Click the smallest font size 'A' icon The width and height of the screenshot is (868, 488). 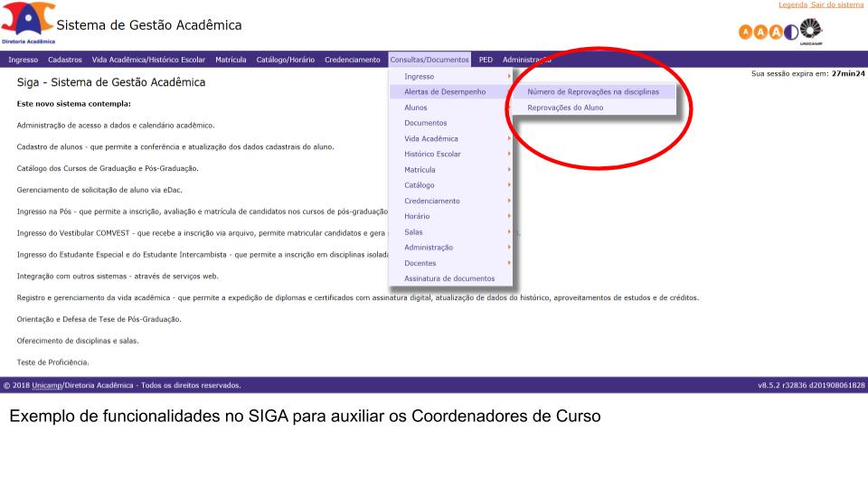click(x=747, y=31)
